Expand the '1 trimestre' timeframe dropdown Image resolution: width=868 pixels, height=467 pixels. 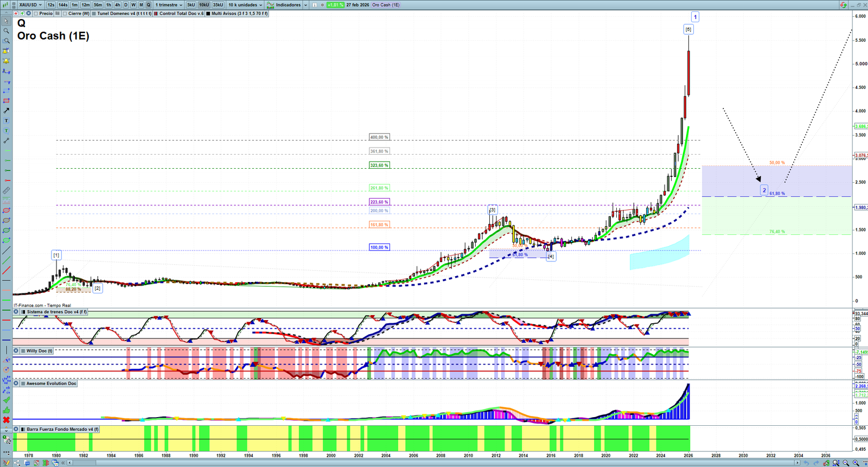(x=169, y=5)
